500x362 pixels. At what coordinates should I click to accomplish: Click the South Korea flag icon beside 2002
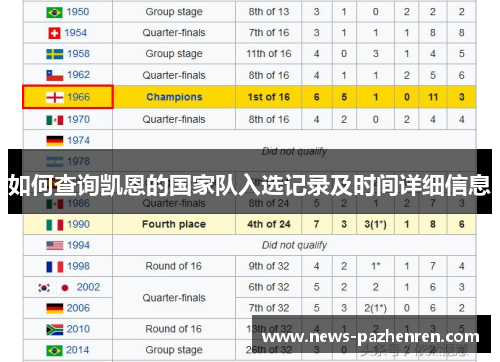44,288
